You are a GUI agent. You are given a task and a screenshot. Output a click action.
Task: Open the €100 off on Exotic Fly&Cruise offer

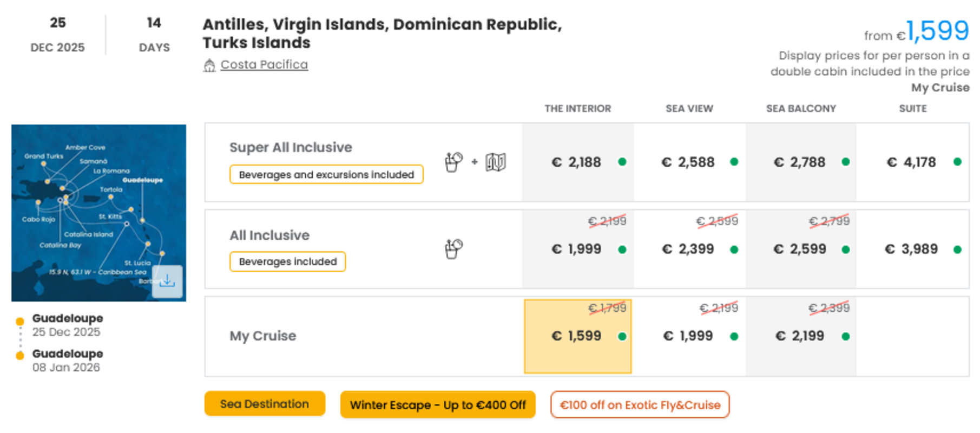click(x=640, y=405)
